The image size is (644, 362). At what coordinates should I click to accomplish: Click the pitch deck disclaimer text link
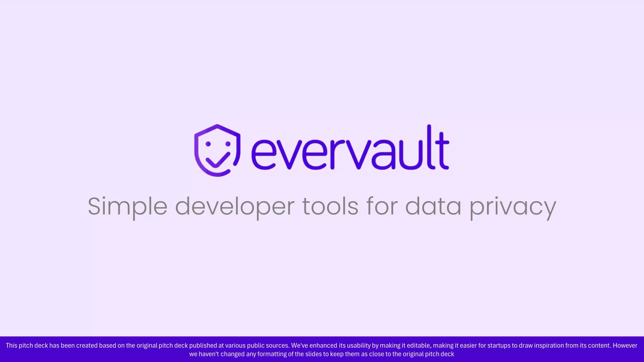[x=322, y=349]
